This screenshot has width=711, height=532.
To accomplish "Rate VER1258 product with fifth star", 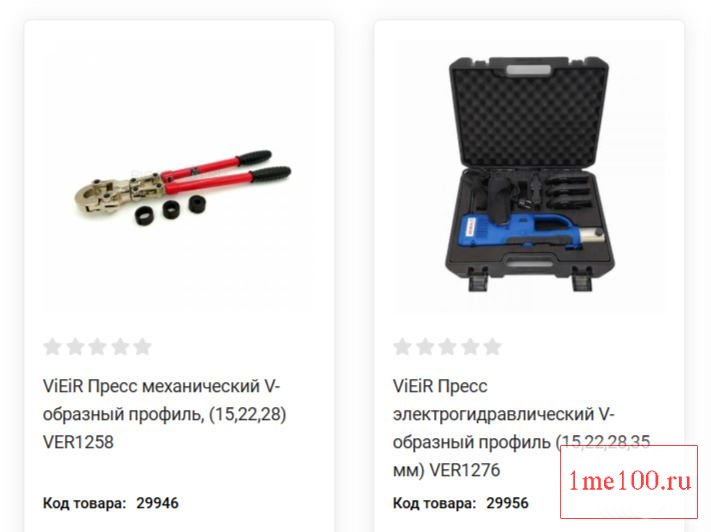I will point(142,347).
